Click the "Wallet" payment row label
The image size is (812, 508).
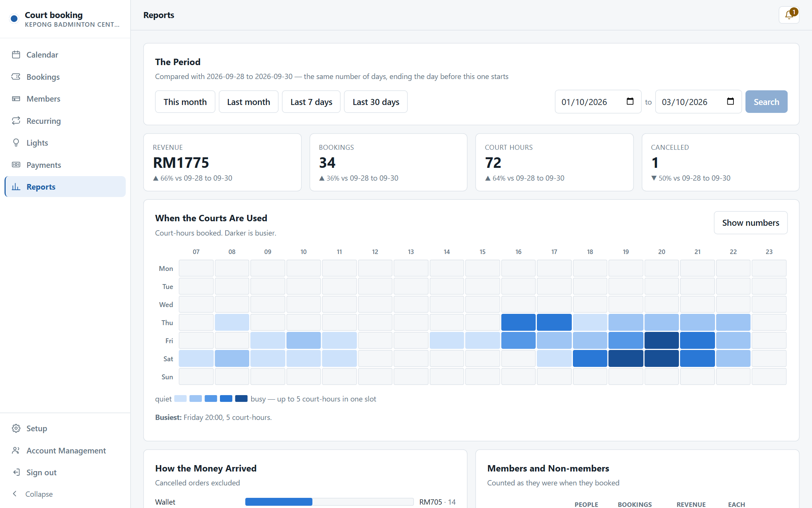tap(165, 502)
